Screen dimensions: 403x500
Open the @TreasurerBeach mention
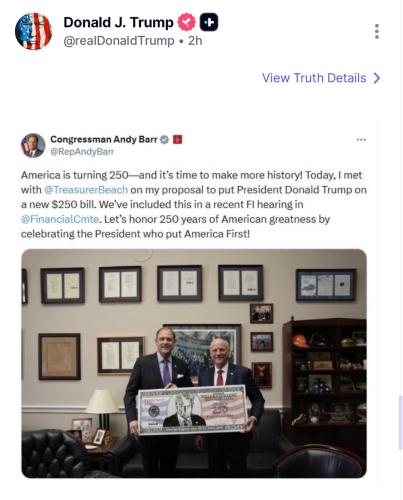[x=86, y=190]
